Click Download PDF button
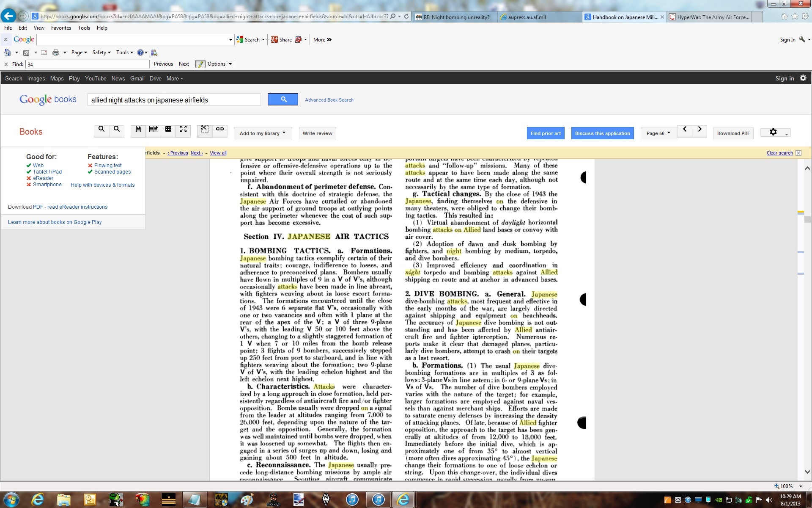The image size is (812, 508). coord(733,133)
